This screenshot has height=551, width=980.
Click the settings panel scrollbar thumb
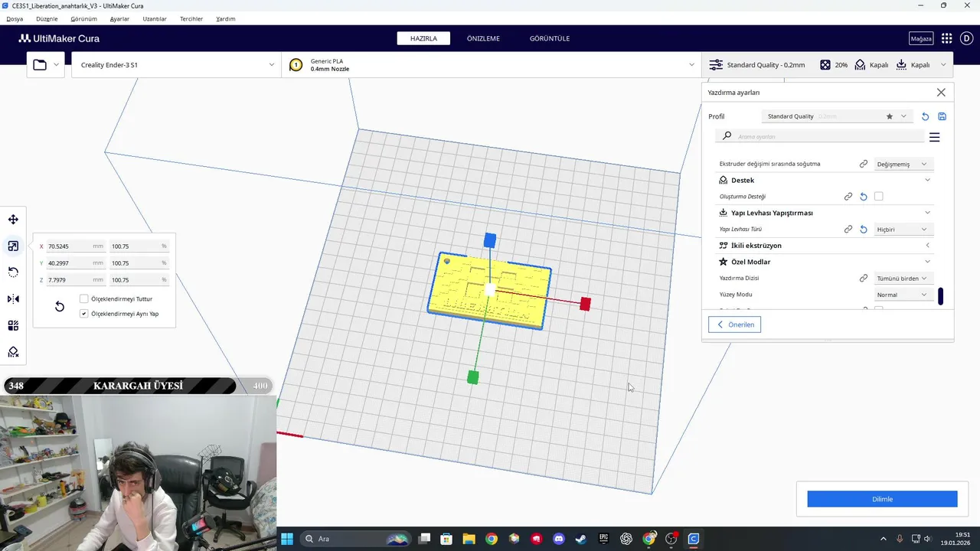(940, 296)
